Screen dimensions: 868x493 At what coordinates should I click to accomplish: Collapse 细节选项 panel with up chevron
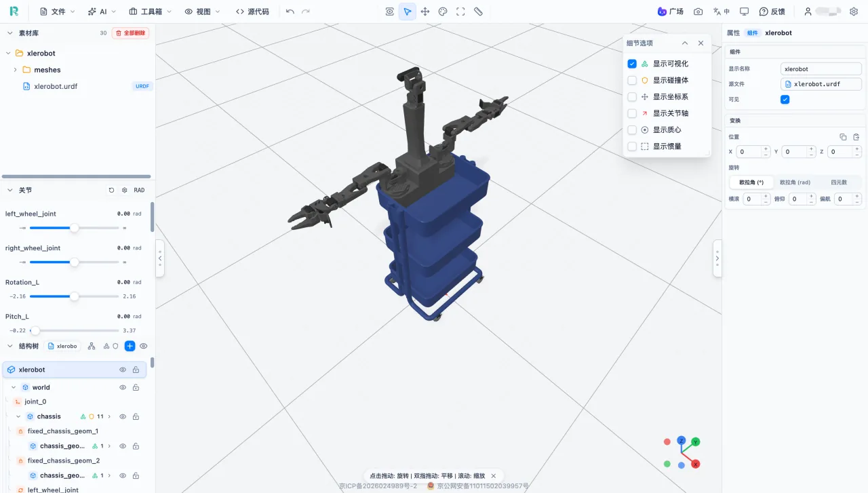[x=685, y=43]
